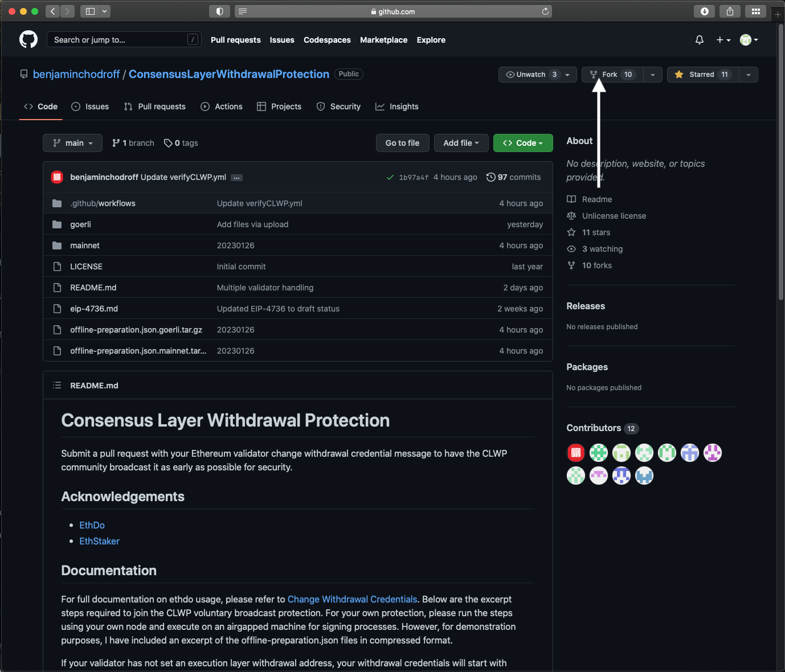
Task: Open Safari reader view icon
Action: [x=243, y=11]
